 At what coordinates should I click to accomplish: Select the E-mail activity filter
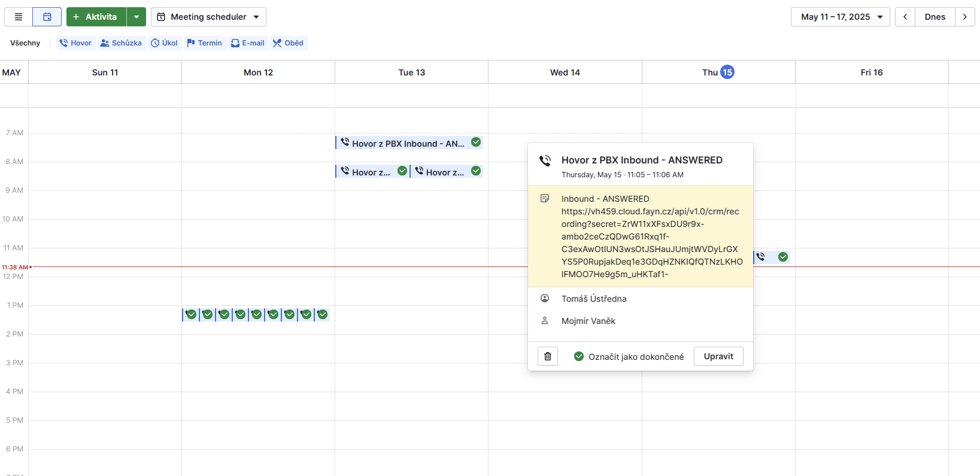(248, 43)
